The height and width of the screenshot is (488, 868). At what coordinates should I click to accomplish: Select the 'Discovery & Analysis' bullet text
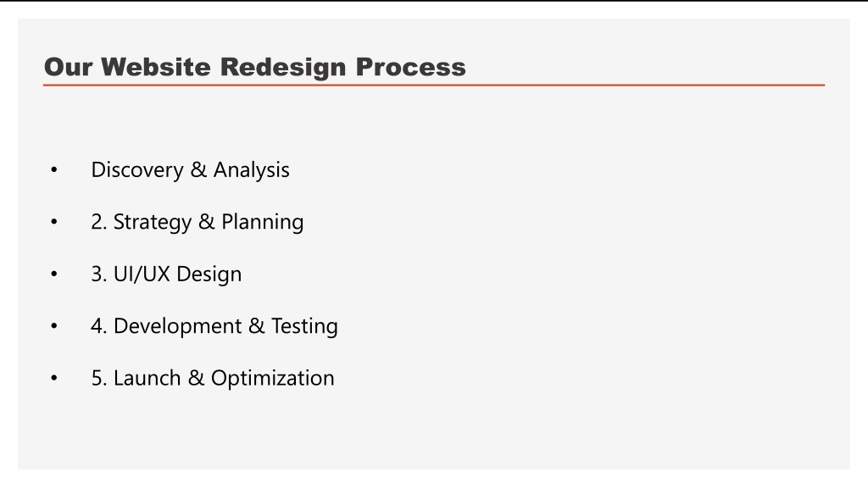click(x=190, y=169)
